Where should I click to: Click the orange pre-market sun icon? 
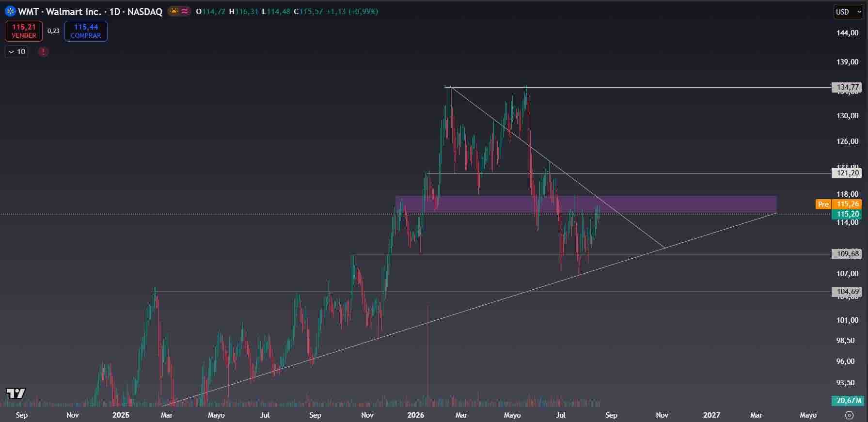(174, 11)
